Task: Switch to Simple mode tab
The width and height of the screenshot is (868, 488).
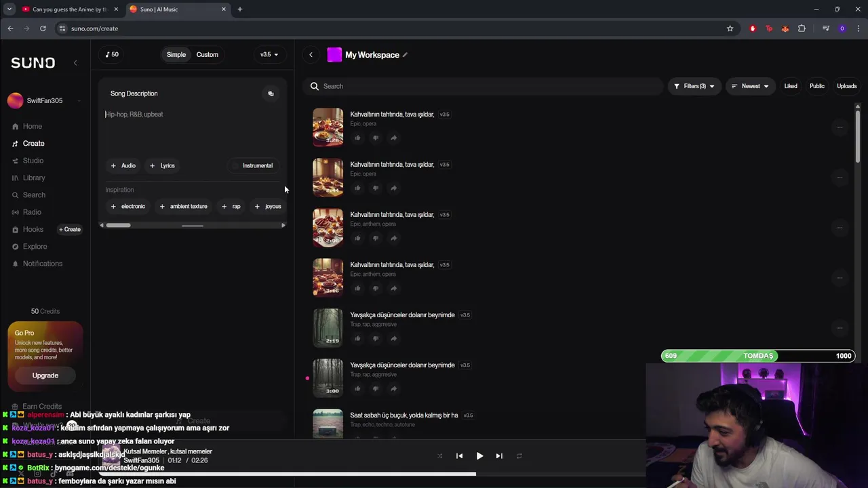Action: coord(176,55)
